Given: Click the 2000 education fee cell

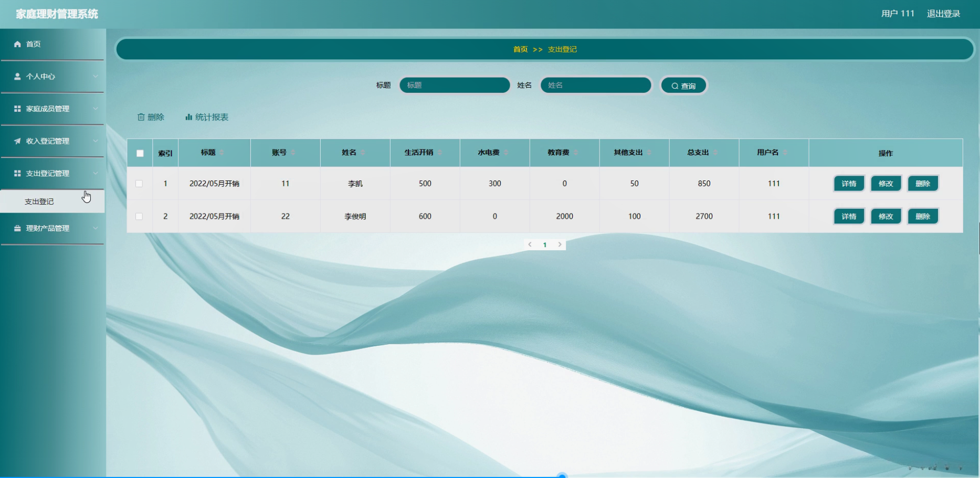Looking at the screenshot, I should tap(564, 216).
